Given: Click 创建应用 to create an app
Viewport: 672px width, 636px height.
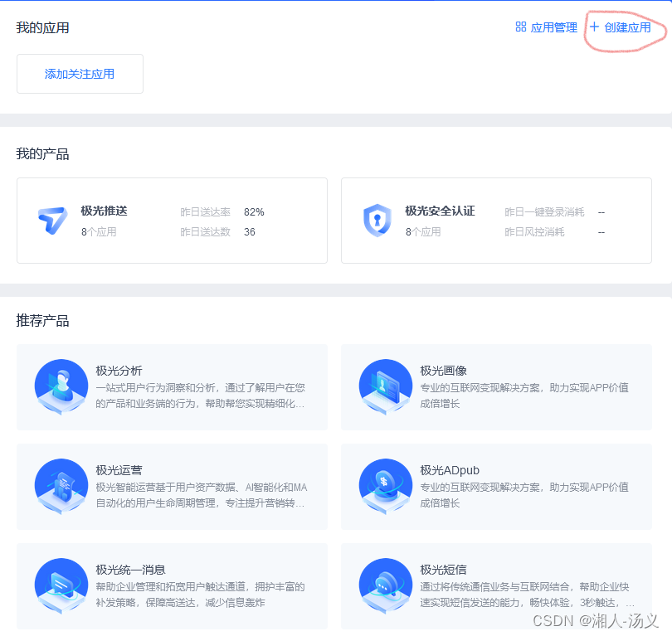Looking at the screenshot, I should tap(627, 27).
